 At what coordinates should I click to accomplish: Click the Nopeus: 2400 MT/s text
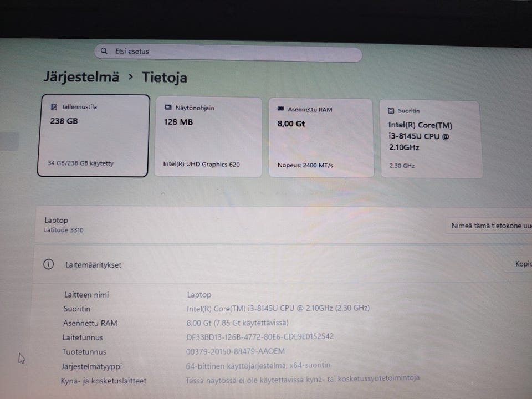[305, 165]
